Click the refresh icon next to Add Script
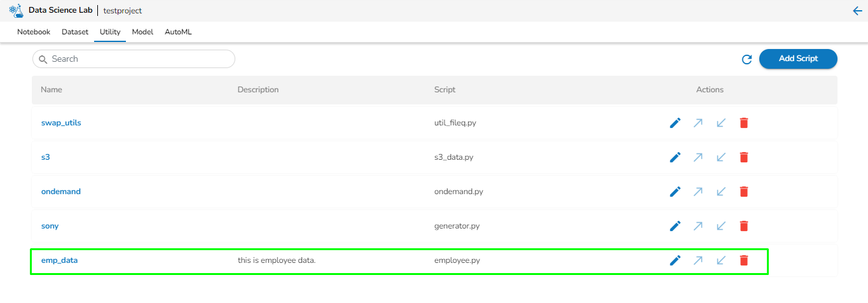Screen dimensions: 868x303 (747, 59)
